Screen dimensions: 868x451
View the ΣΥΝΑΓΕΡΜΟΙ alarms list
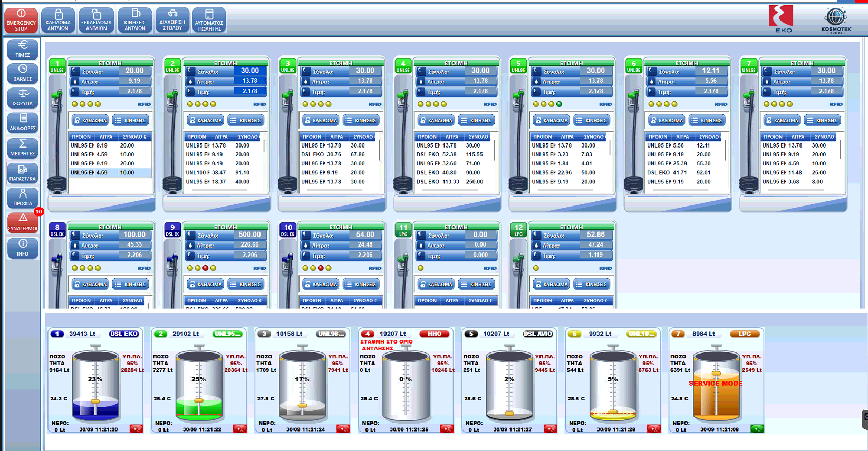pos(23,223)
